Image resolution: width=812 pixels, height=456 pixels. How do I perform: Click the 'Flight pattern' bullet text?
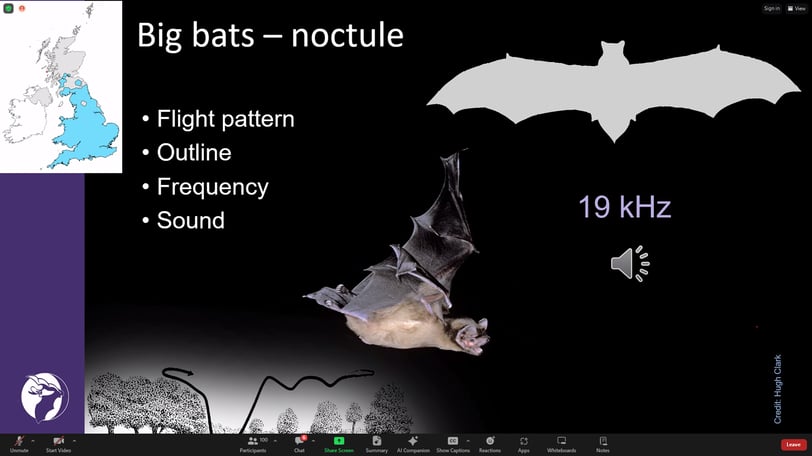[225, 119]
